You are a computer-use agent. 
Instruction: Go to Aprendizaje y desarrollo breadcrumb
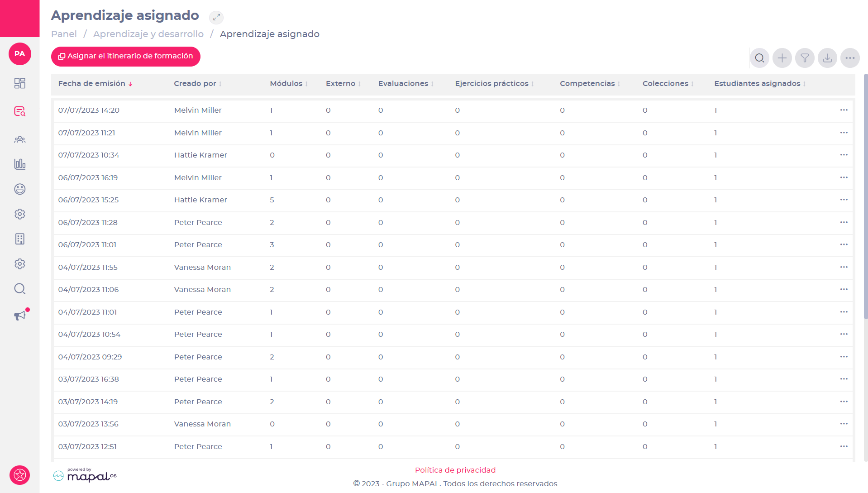click(x=148, y=34)
